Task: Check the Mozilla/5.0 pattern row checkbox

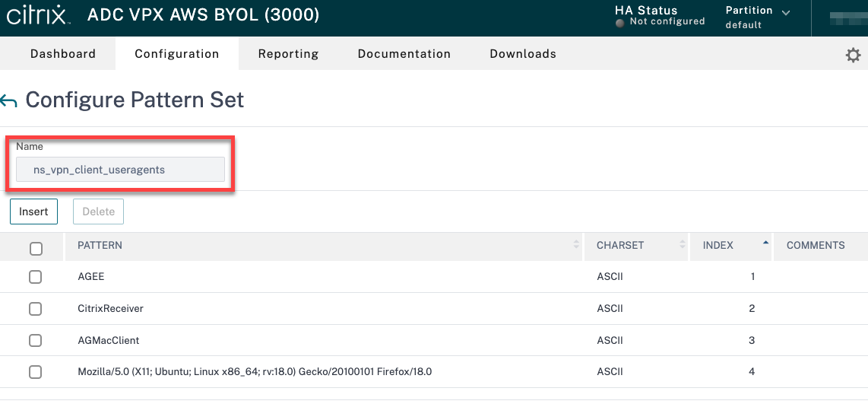Action: tap(36, 372)
